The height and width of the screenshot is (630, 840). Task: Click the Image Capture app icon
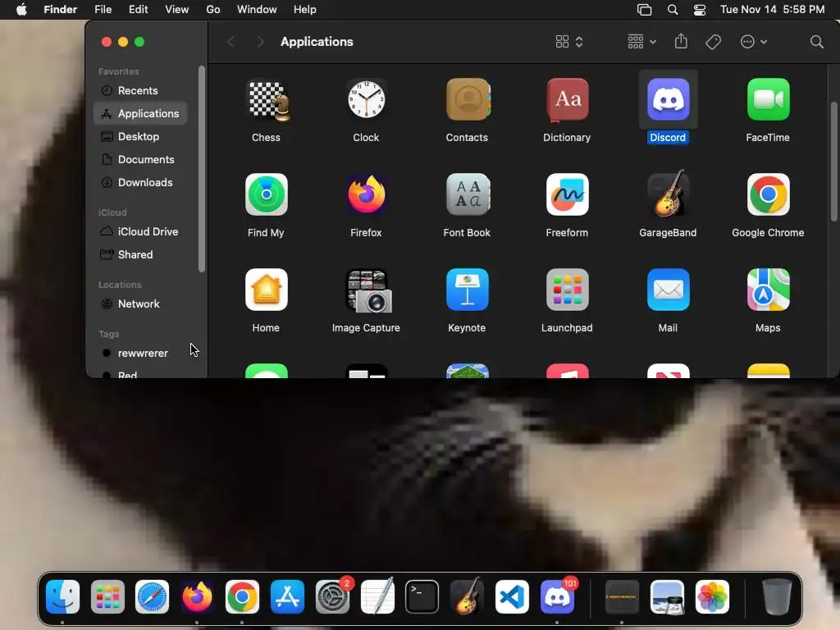click(x=367, y=291)
